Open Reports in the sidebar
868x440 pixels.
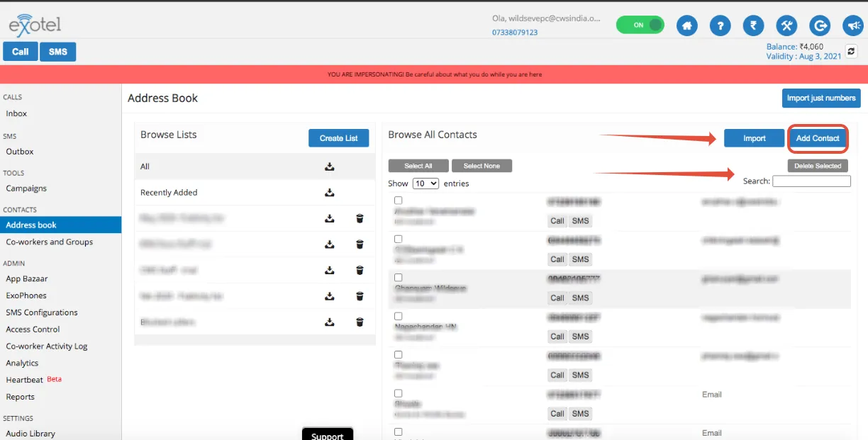click(x=20, y=397)
